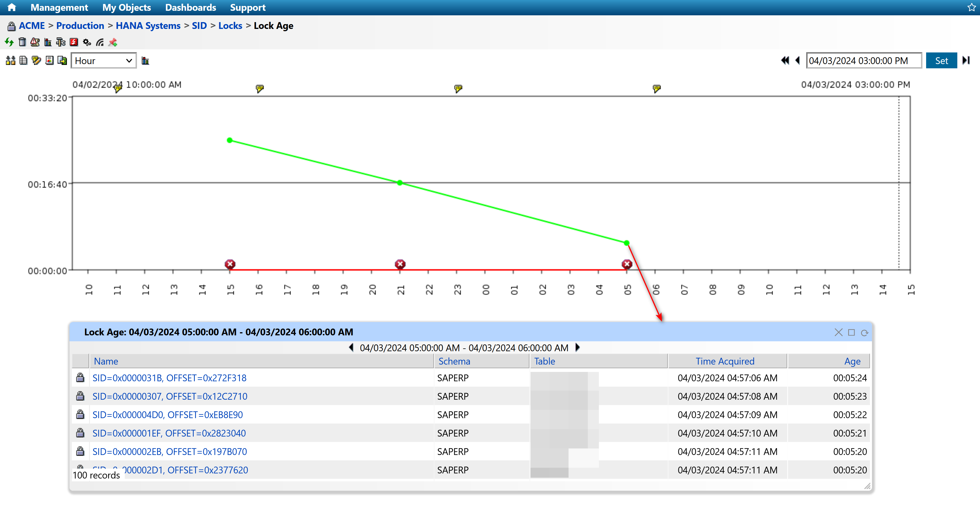The width and height of the screenshot is (980, 506).
Task: Click the table sheet view icon
Action: tap(23, 60)
